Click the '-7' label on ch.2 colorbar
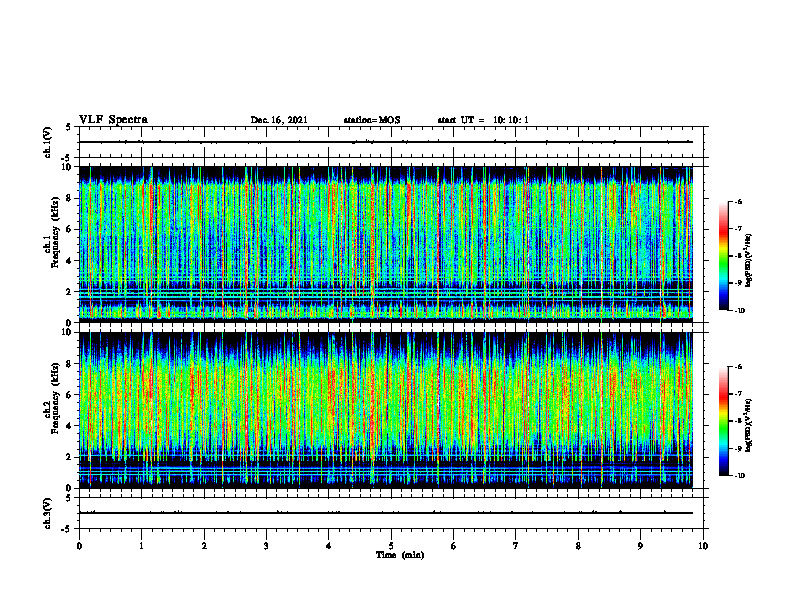 (738, 394)
